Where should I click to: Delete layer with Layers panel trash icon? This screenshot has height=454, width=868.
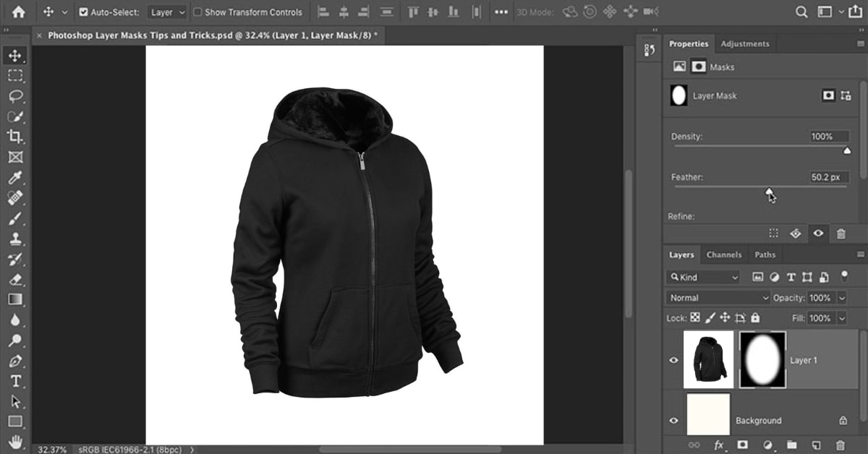click(x=840, y=445)
